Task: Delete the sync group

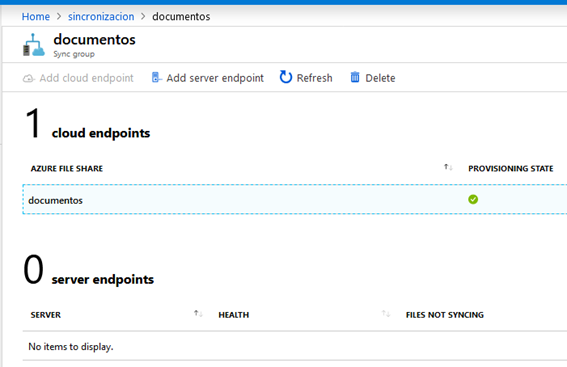Action: [x=380, y=78]
